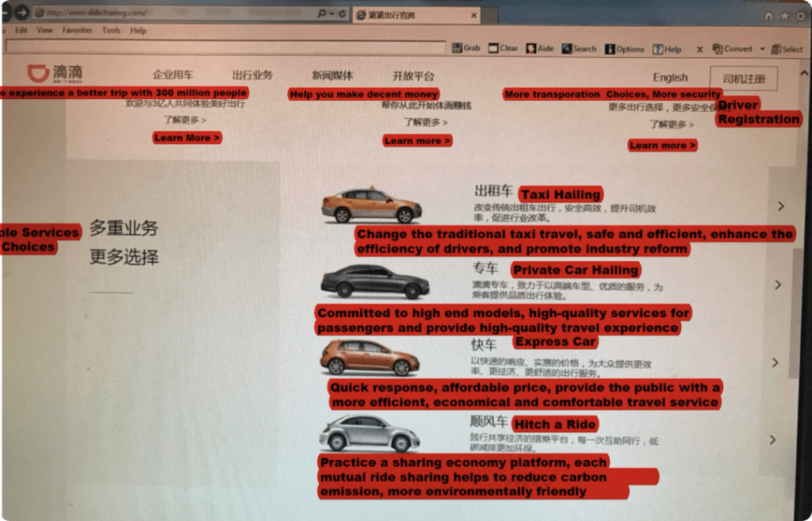The height and width of the screenshot is (521, 812).
Task: Switch to the 滴滴出行官网 tab
Action: (x=416, y=16)
